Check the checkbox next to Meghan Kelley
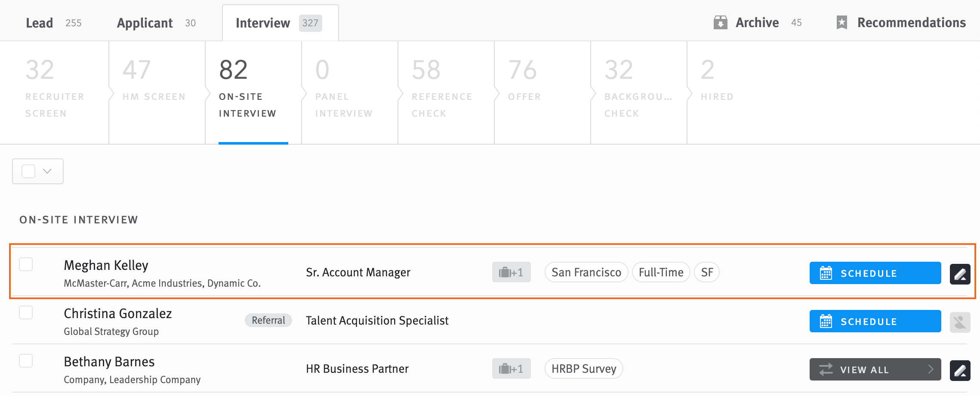 pyautogui.click(x=27, y=264)
